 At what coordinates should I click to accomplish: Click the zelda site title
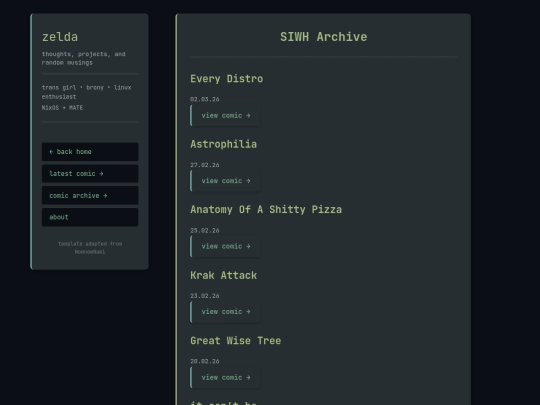click(x=60, y=37)
